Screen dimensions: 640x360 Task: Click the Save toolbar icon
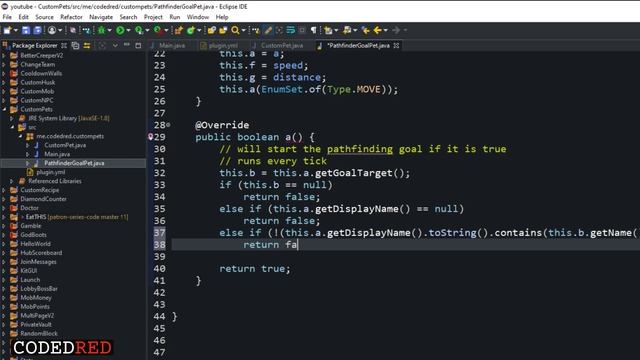click(x=26, y=30)
